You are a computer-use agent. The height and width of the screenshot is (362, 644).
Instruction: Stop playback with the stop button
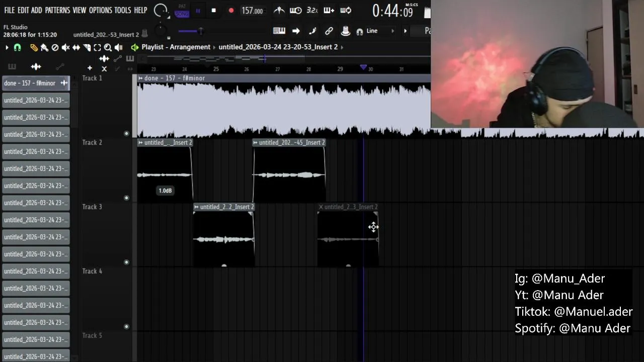(213, 11)
